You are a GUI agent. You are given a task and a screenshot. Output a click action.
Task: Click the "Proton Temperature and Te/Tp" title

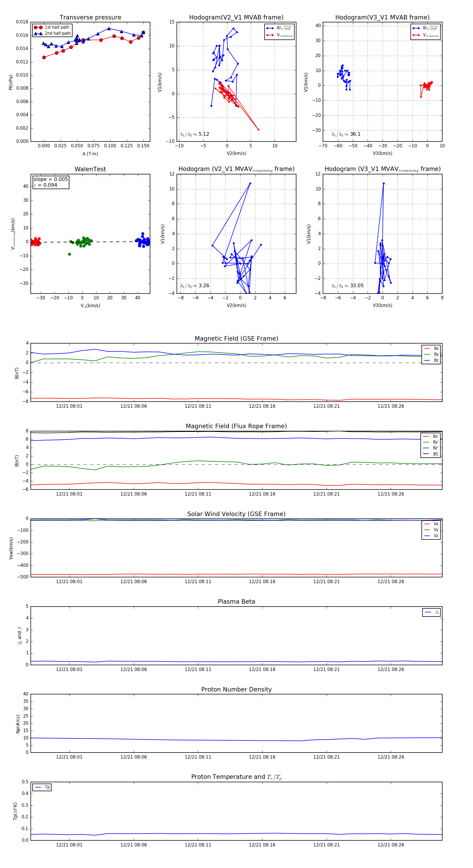(x=236, y=777)
